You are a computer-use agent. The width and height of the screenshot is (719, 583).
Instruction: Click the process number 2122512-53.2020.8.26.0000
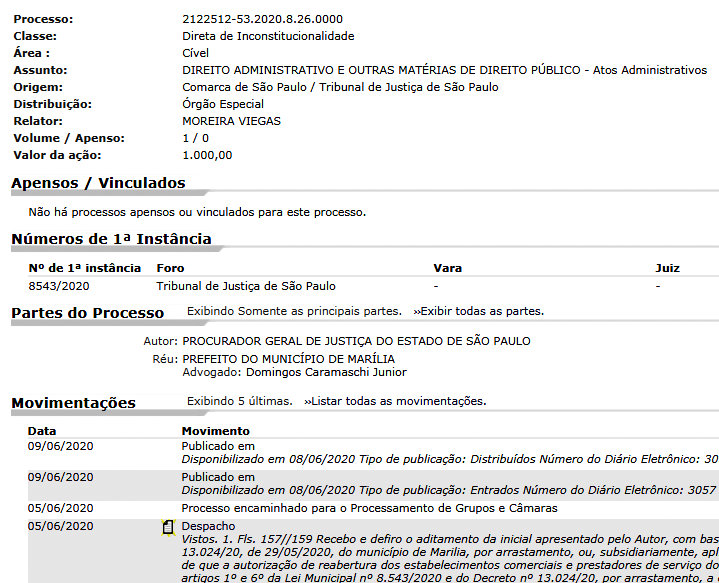pyautogui.click(x=262, y=19)
